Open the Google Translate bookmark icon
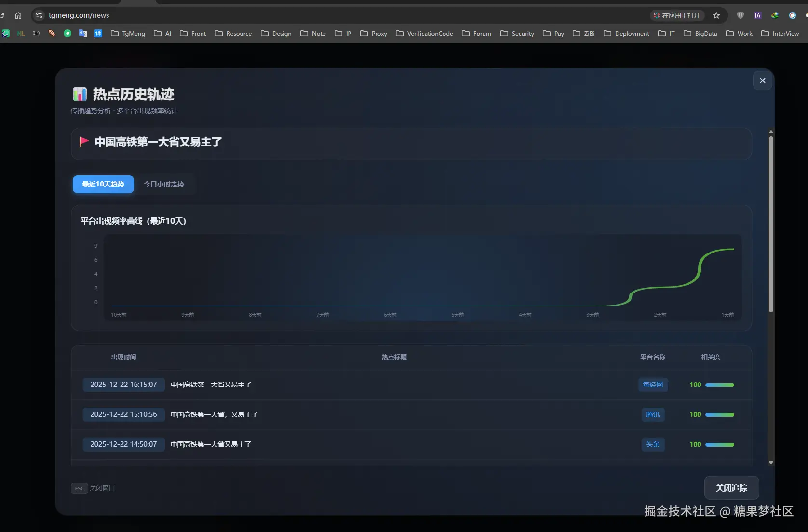Screen dimensions: 808x532 point(83,33)
